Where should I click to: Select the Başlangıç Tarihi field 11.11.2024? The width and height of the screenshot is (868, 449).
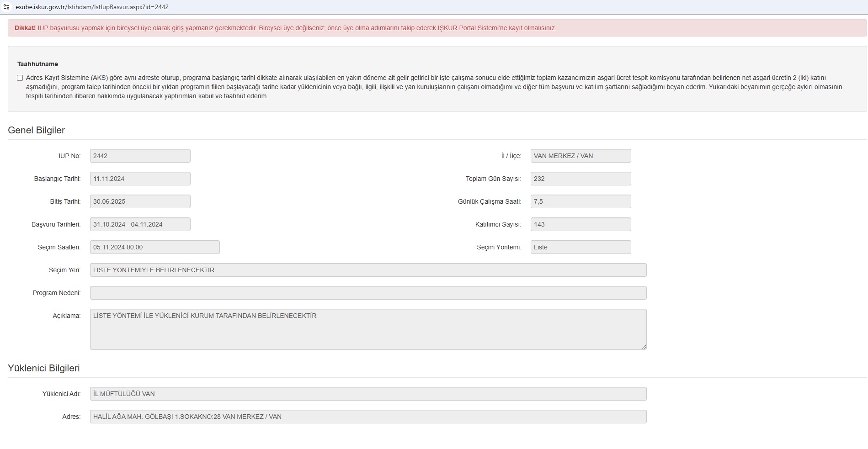pos(140,179)
